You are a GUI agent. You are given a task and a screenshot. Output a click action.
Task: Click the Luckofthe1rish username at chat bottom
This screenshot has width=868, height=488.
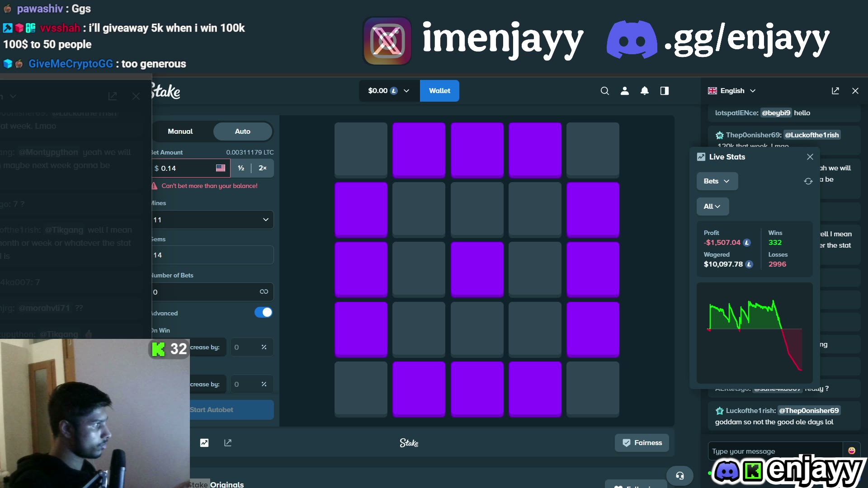[751, 411]
